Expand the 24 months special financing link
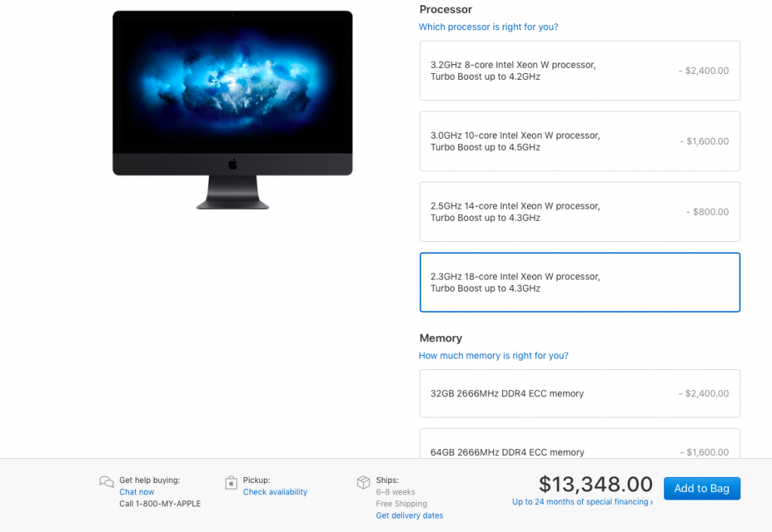The width and height of the screenshot is (772, 532). click(583, 502)
